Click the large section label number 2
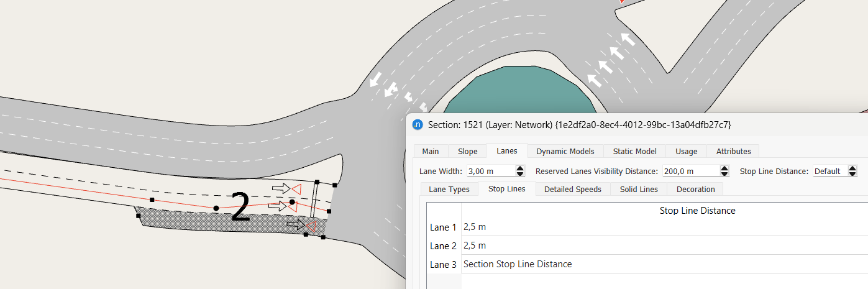This screenshot has width=868, height=289. (x=240, y=208)
